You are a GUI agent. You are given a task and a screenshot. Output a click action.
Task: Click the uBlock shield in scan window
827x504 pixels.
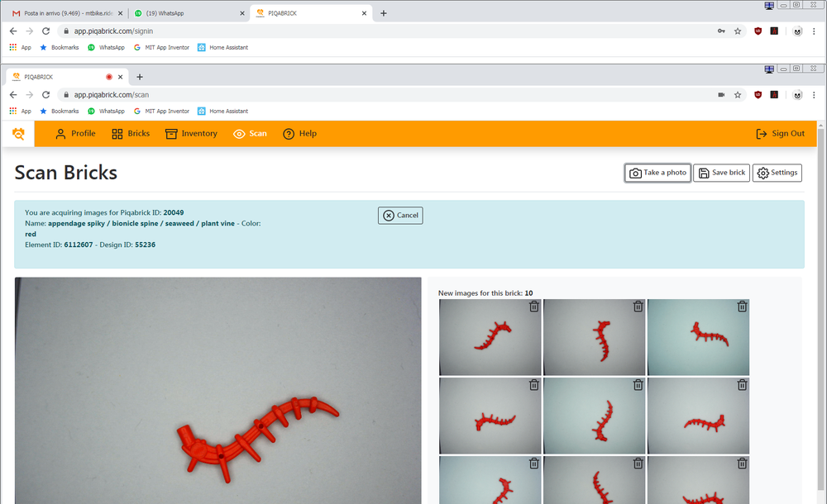coord(758,95)
